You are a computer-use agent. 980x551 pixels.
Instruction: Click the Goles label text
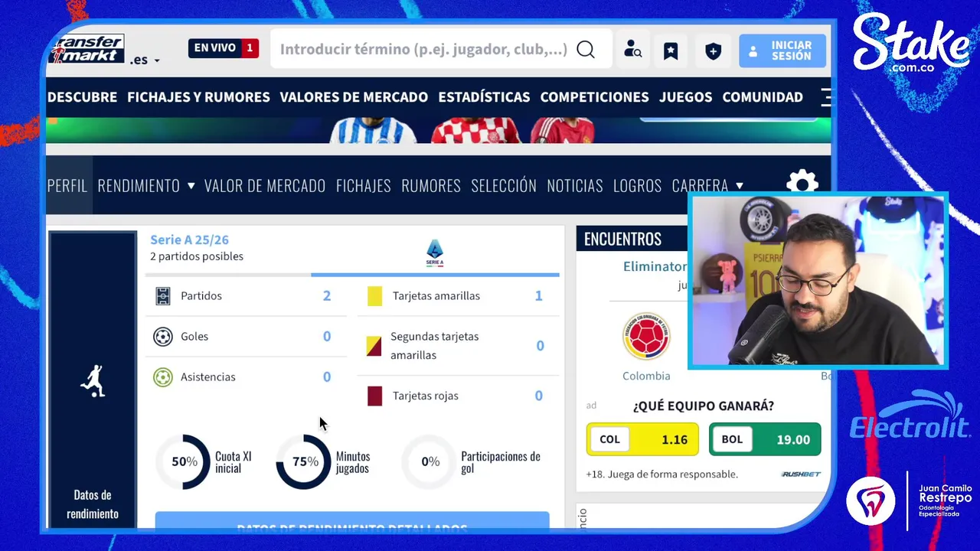194,336
